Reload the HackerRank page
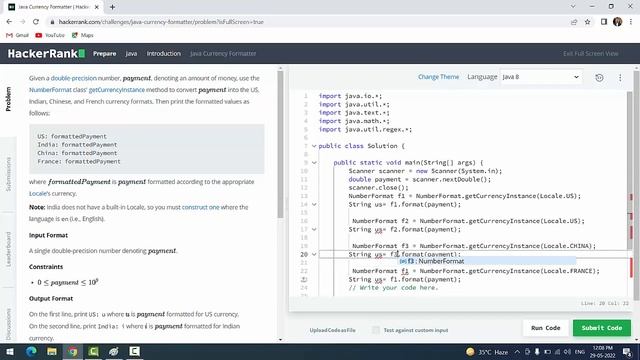The height and width of the screenshot is (360, 640). pyautogui.click(x=36, y=22)
